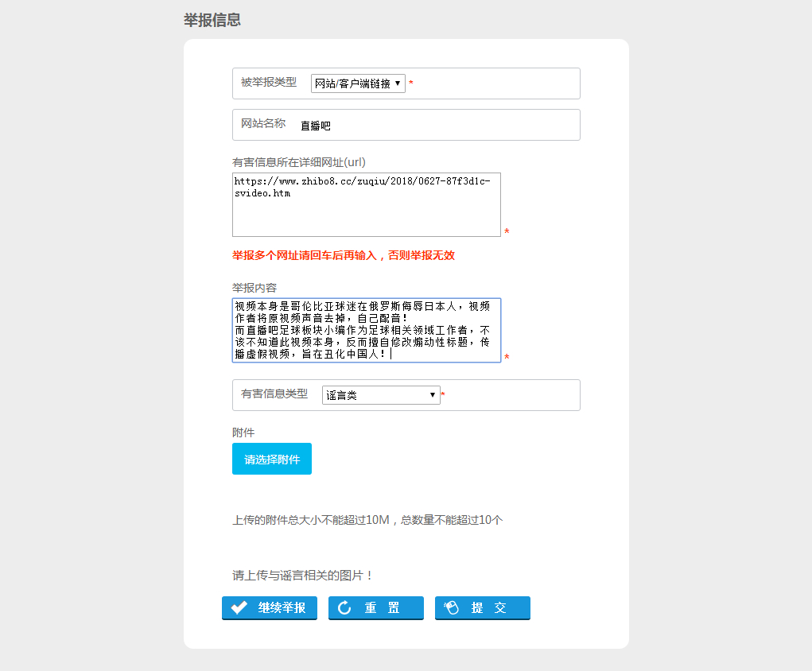This screenshot has width=812, height=671.
Task: Focus the 举报内容 text area
Action: click(366, 330)
